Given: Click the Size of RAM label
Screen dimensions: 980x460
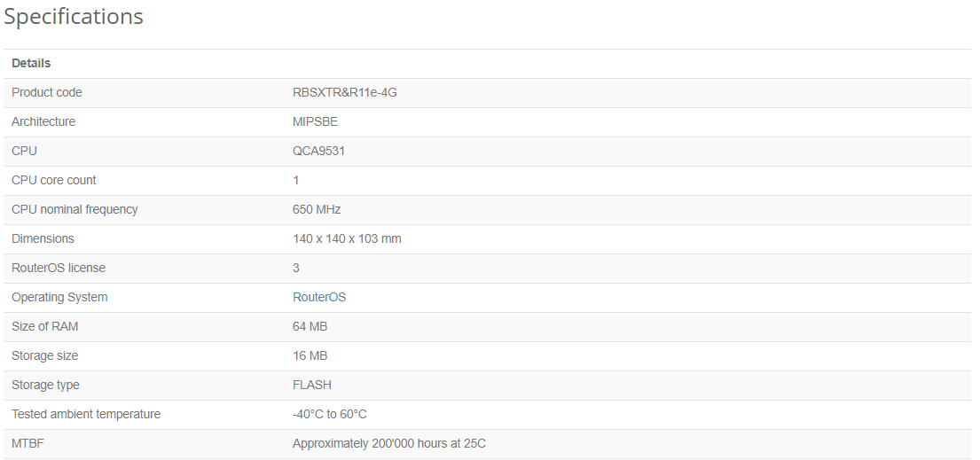Looking at the screenshot, I should coord(45,327).
